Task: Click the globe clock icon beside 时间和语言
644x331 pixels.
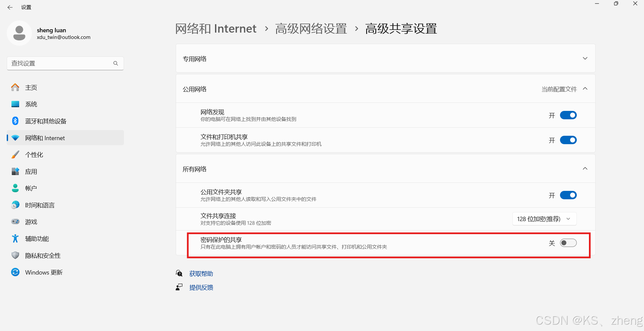Action: (x=15, y=205)
